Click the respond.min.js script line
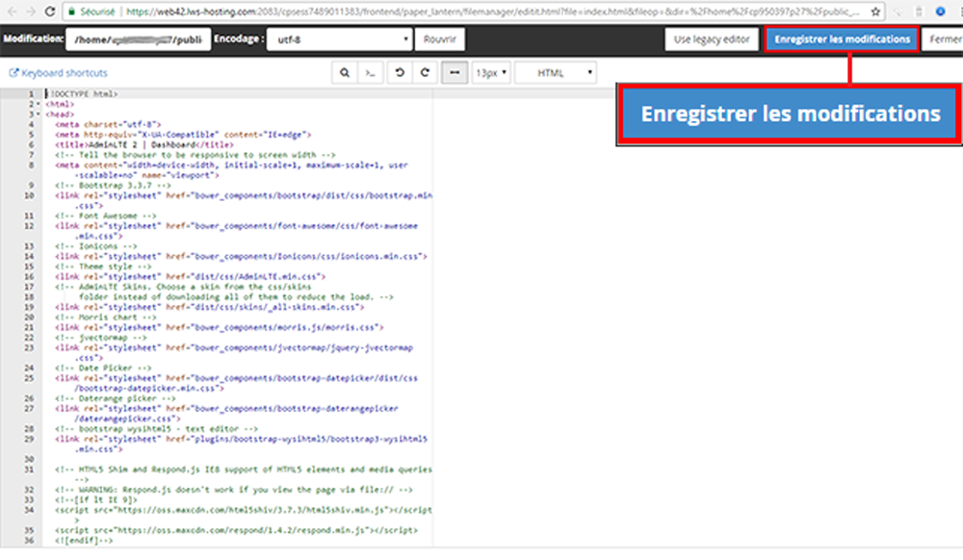The image size is (963, 560). click(237, 530)
